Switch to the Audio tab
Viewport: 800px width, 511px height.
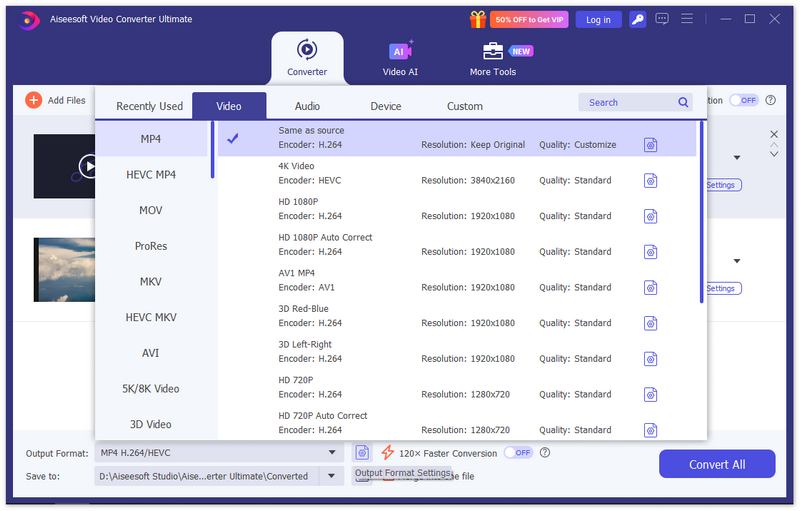(307, 106)
